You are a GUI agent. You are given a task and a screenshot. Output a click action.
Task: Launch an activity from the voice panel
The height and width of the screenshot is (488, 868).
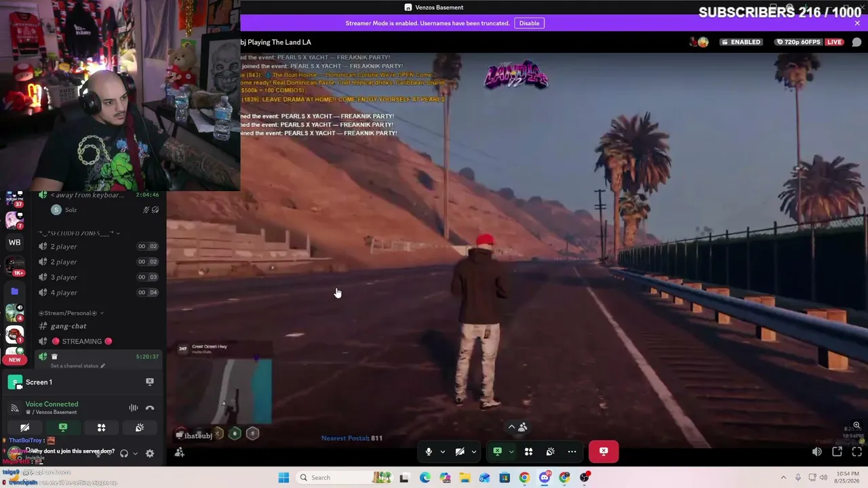click(x=101, y=428)
